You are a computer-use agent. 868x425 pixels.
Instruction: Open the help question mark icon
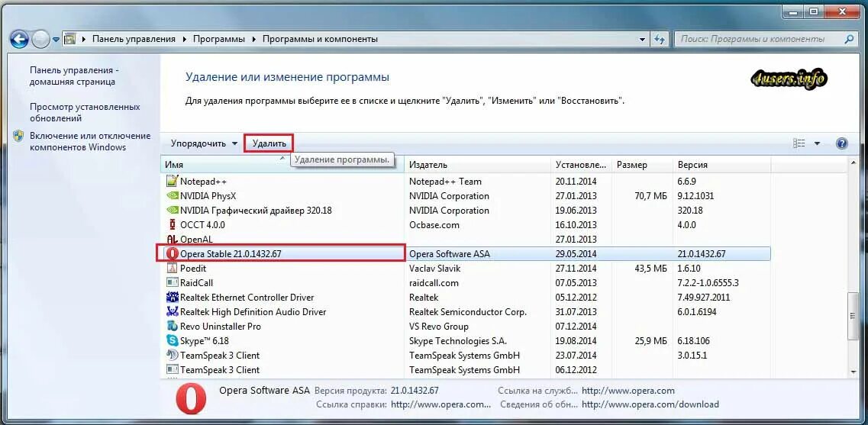841,143
